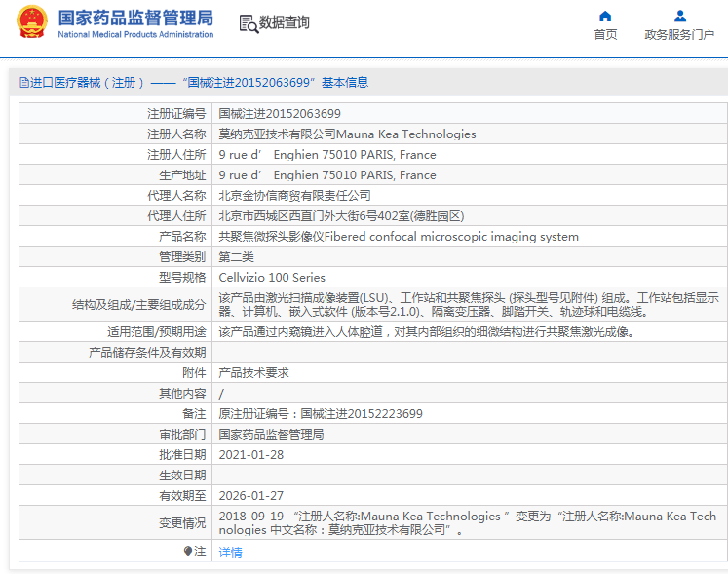
Task: Go to 首页 home page
Action: (605, 34)
